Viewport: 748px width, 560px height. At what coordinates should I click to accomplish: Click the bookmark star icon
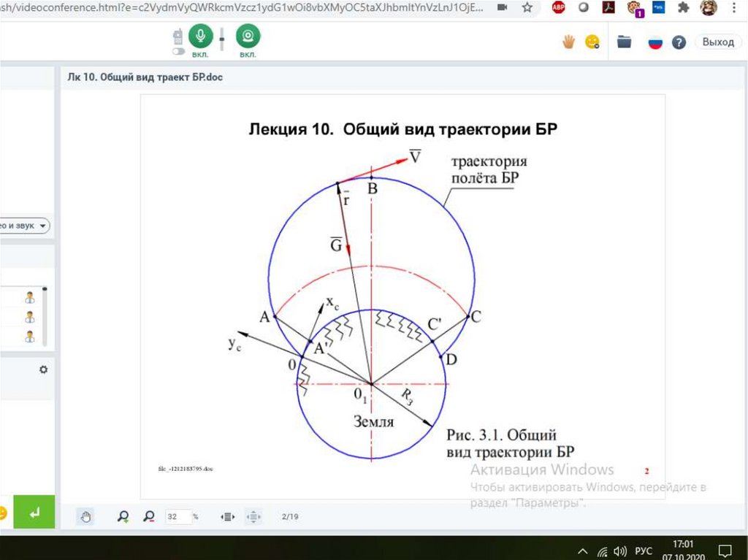click(527, 7)
